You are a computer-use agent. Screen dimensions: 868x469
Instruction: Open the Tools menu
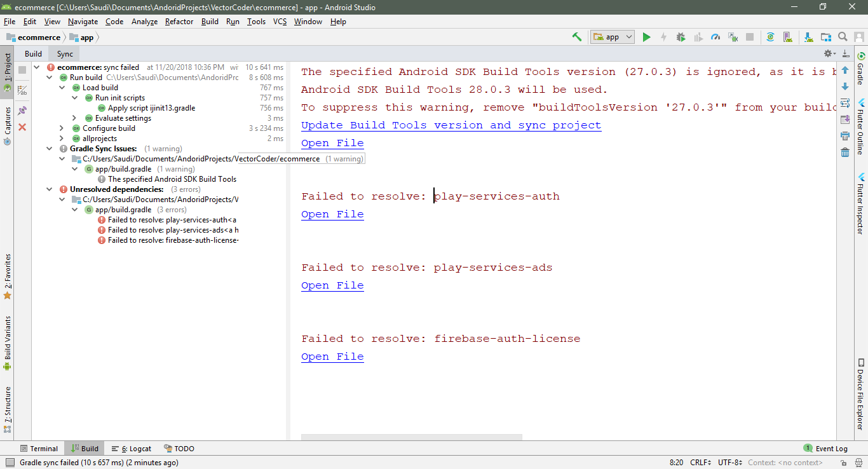256,22
